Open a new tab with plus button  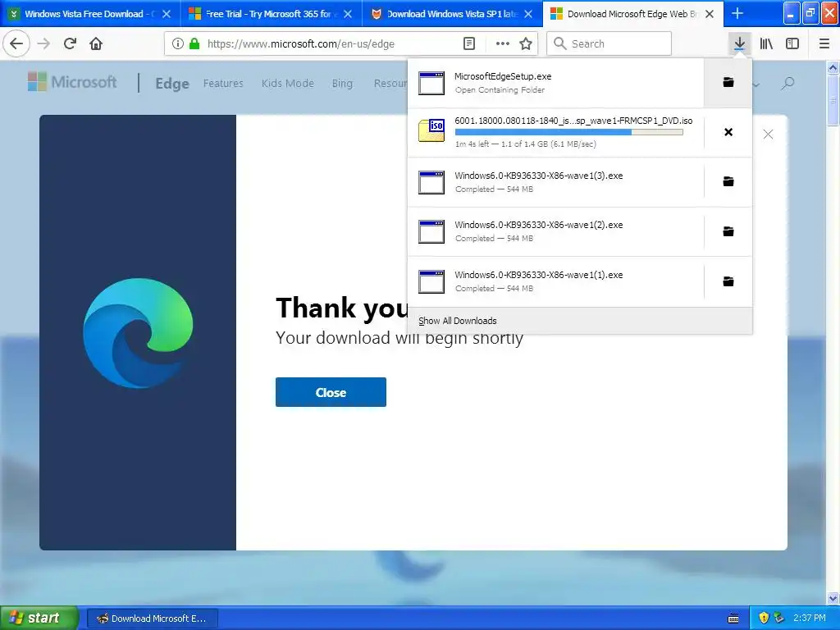[x=737, y=13]
